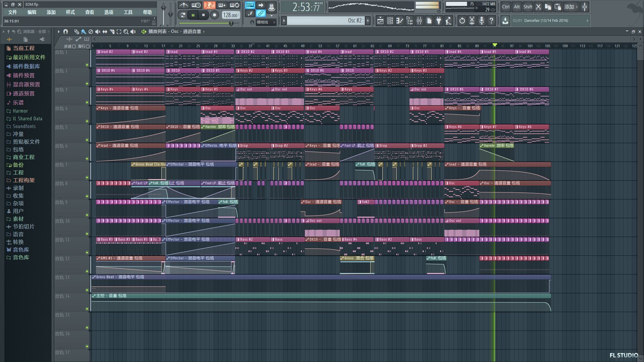Expand the 插件数据库 browser folder
The height and width of the screenshot is (362, 644).
pyautogui.click(x=26, y=66)
